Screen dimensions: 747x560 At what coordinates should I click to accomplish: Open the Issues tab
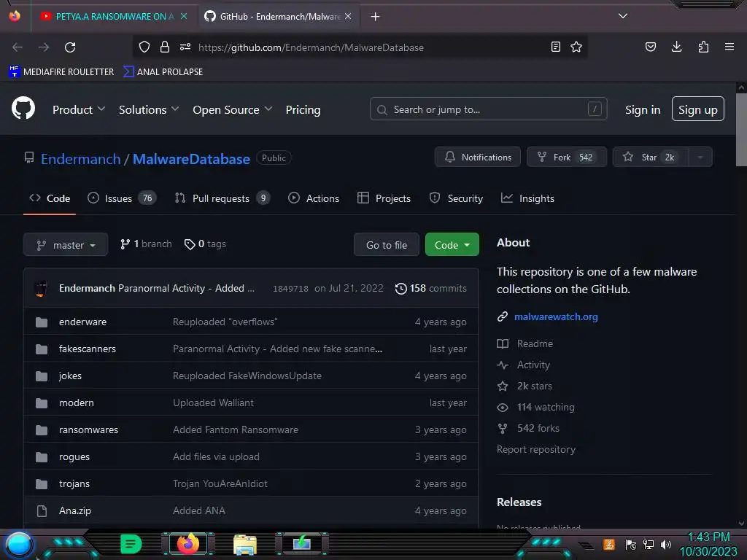point(122,198)
